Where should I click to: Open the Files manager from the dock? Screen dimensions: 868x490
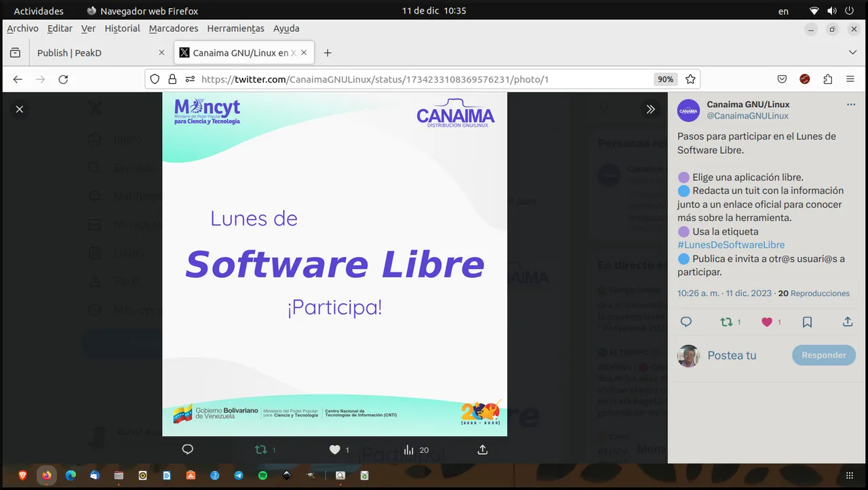point(119,476)
